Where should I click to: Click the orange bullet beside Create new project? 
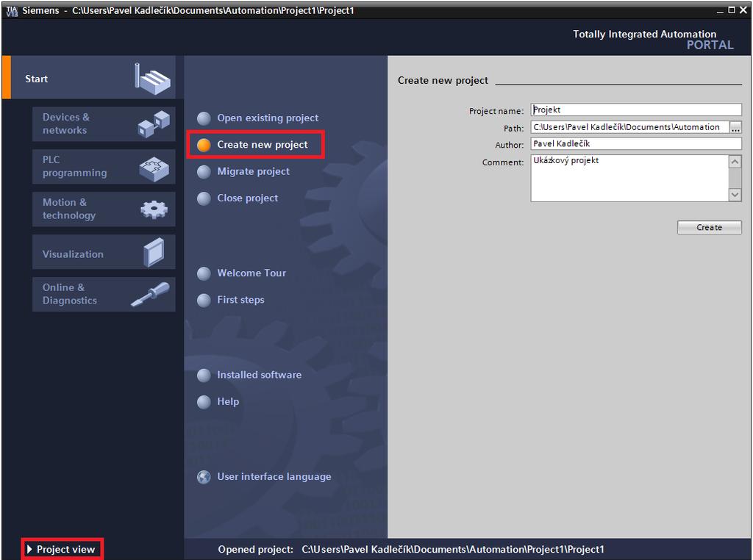click(204, 145)
